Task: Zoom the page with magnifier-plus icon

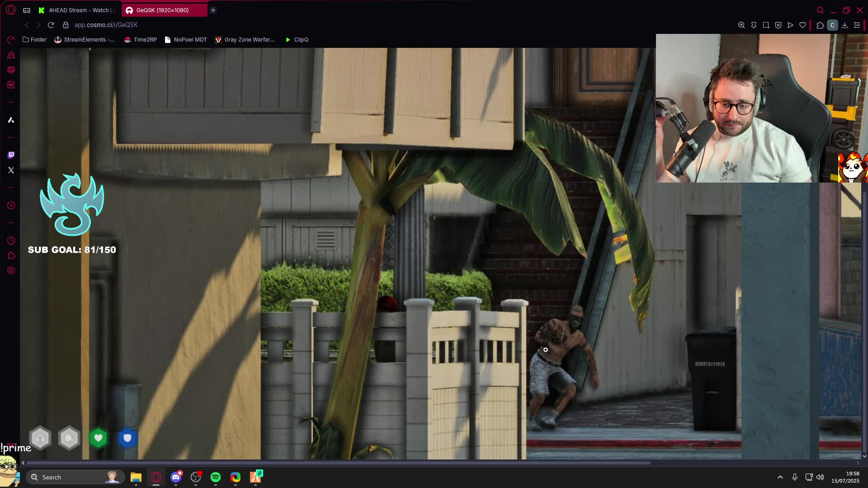Action: click(x=741, y=25)
